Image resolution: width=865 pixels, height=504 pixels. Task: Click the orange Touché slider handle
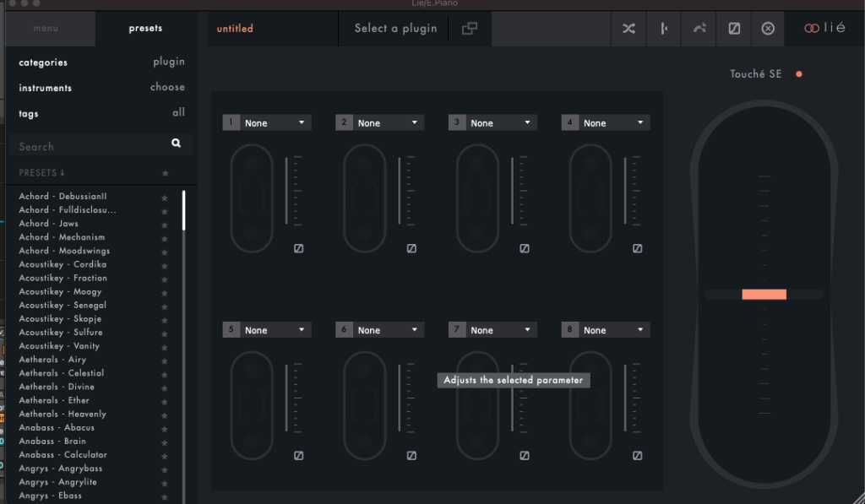(x=764, y=295)
